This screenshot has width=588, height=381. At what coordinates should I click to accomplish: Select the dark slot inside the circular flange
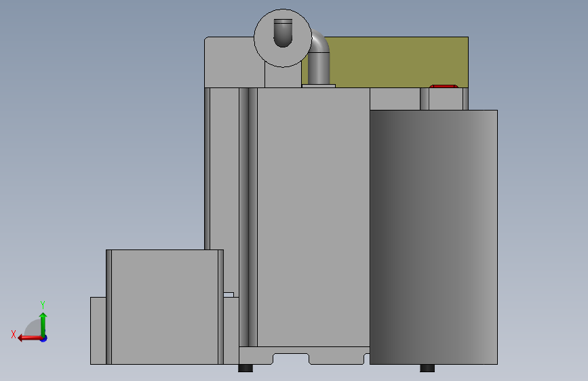tap(283, 33)
